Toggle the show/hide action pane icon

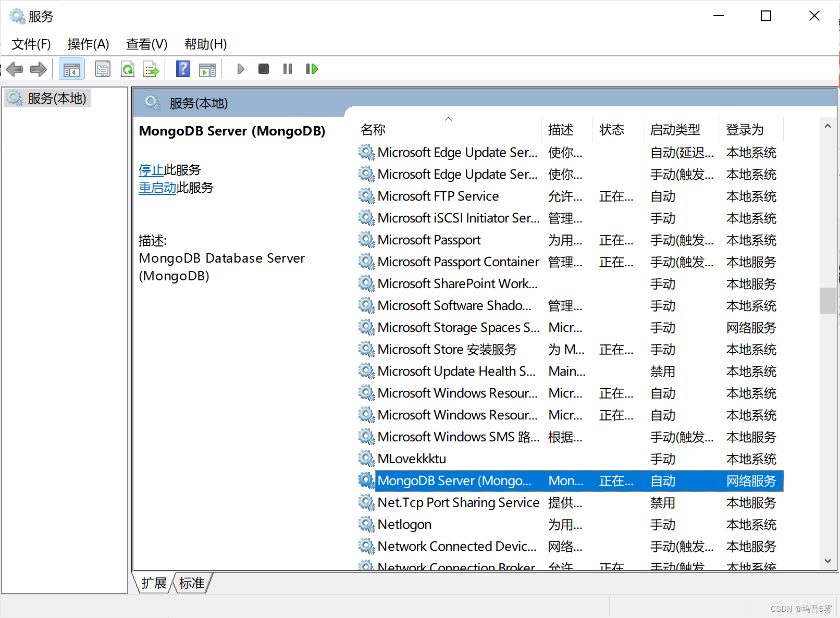(x=207, y=69)
